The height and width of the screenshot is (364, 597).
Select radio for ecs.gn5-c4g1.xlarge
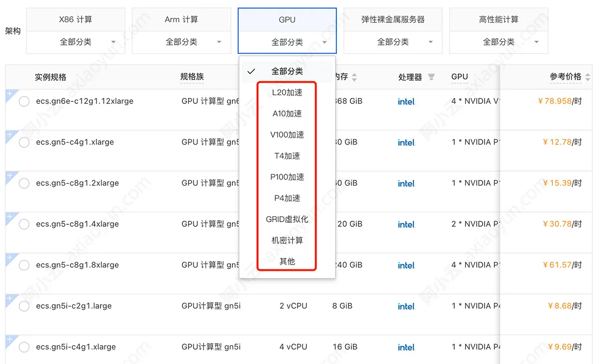click(x=24, y=142)
